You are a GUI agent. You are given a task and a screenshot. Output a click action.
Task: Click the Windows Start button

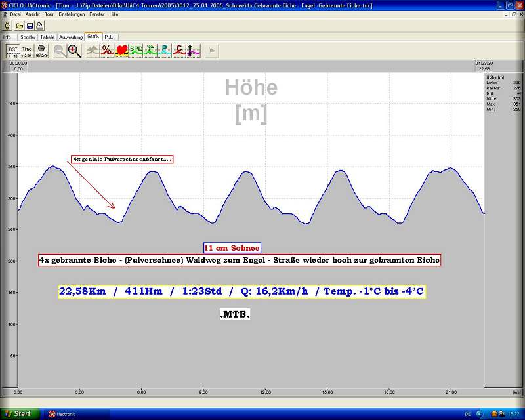(18, 414)
